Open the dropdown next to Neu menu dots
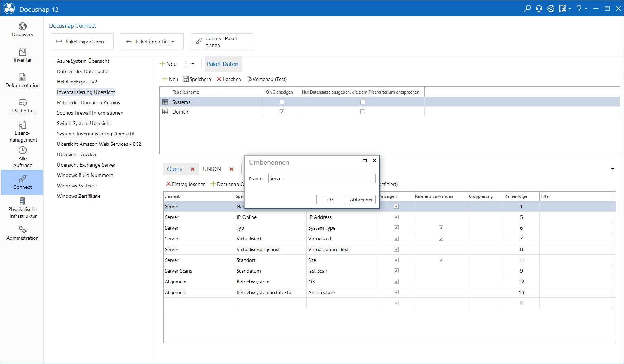This screenshot has height=364, width=624. click(193, 64)
